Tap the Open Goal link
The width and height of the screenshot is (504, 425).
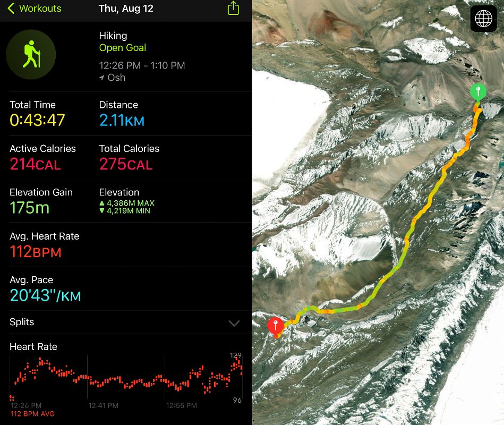click(123, 48)
